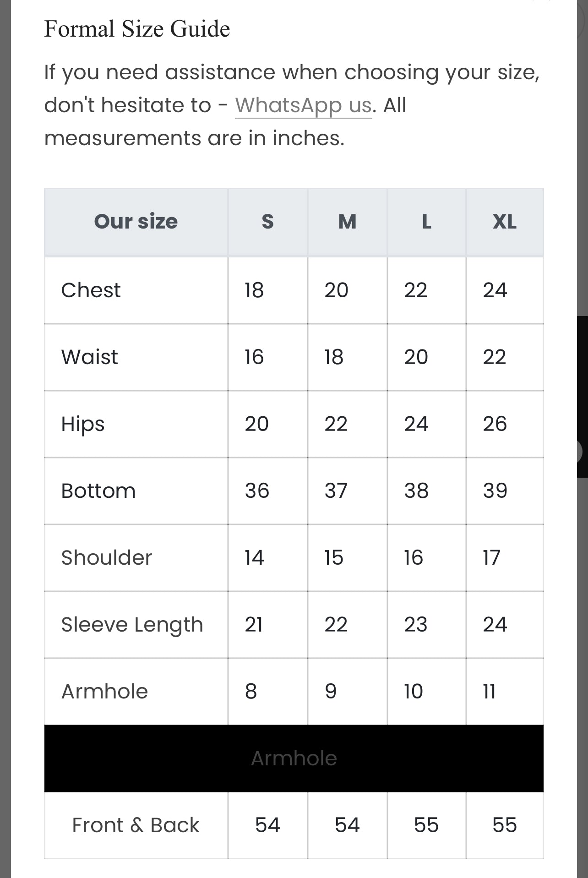The image size is (588, 878).
Task: Click the Shoulder row label
Action: (x=107, y=557)
